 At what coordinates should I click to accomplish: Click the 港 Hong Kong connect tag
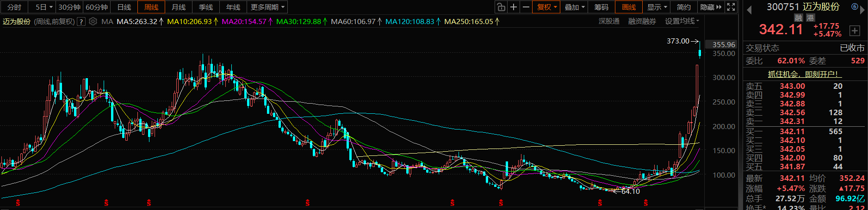[x=810, y=18]
